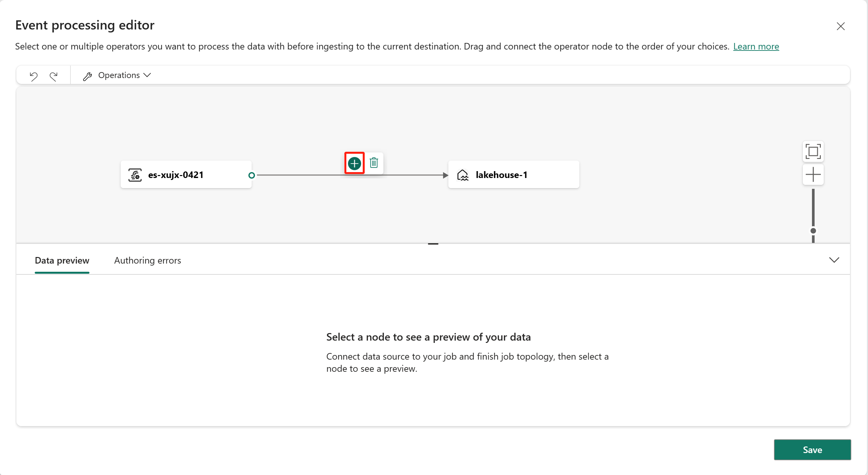
Task: Click the Learn more hyperlink
Action: tap(756, 46)
